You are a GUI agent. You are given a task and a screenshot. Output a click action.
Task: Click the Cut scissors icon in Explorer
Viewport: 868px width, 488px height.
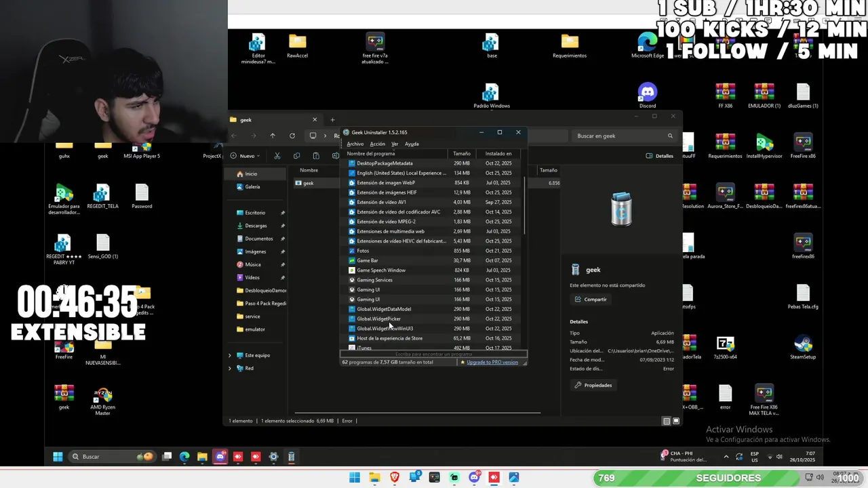pos(277,156)
